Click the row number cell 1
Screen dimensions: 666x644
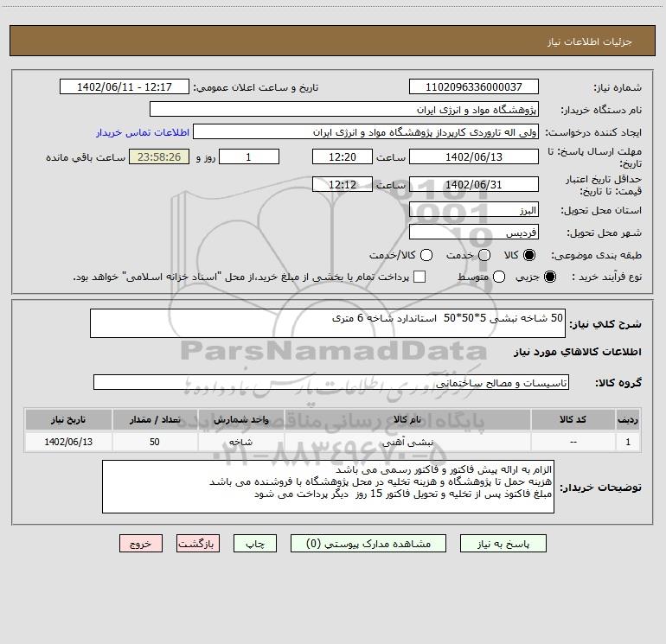point(628,442)
